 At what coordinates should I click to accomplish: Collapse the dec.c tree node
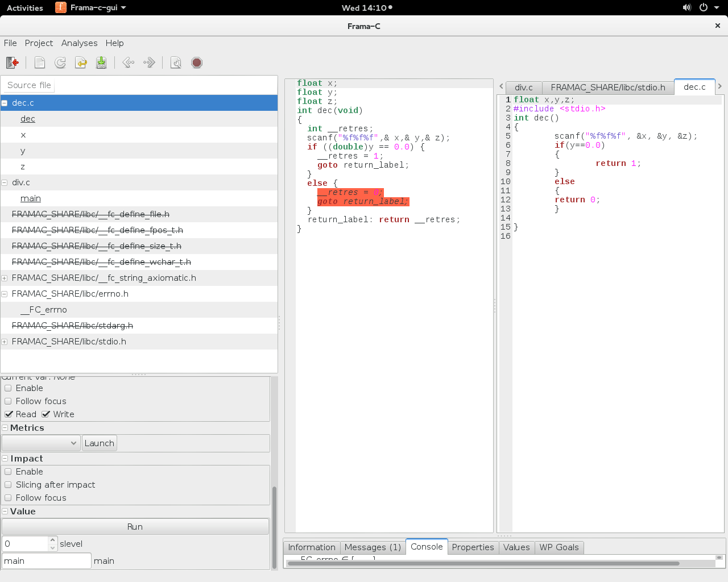tap(5, 103)
